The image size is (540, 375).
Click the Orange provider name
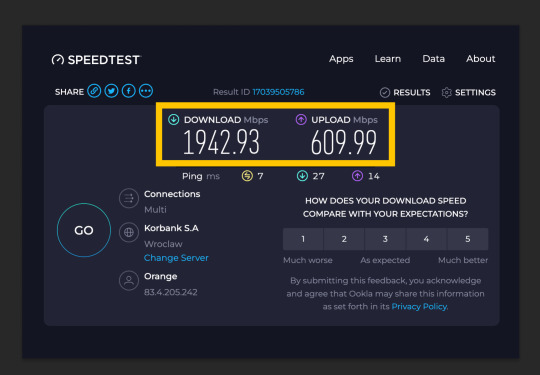click(160, 276)
